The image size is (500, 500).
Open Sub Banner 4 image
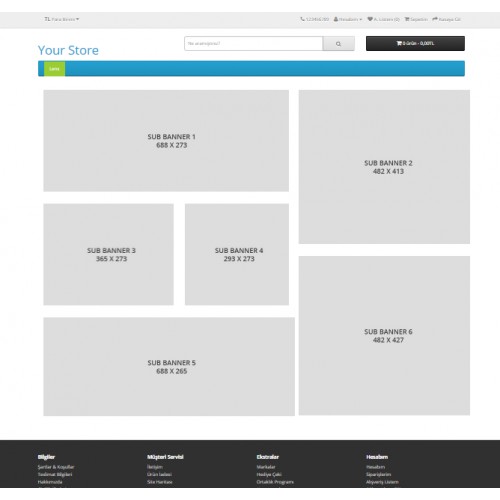point(237,254)
